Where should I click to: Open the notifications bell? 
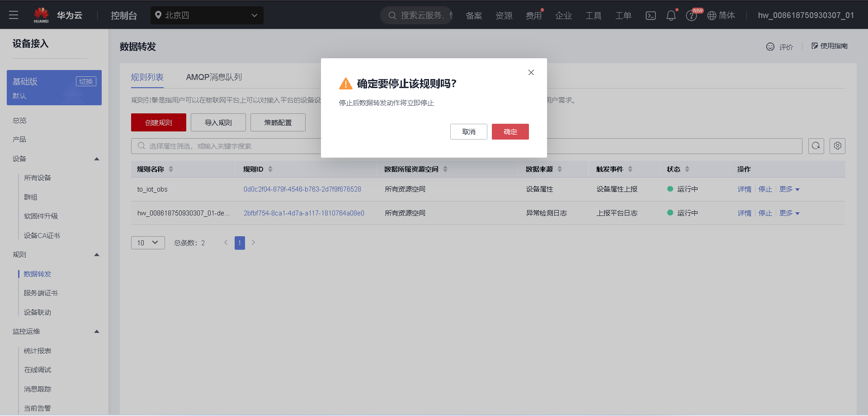pyautogui.click(x=671, y=15)
